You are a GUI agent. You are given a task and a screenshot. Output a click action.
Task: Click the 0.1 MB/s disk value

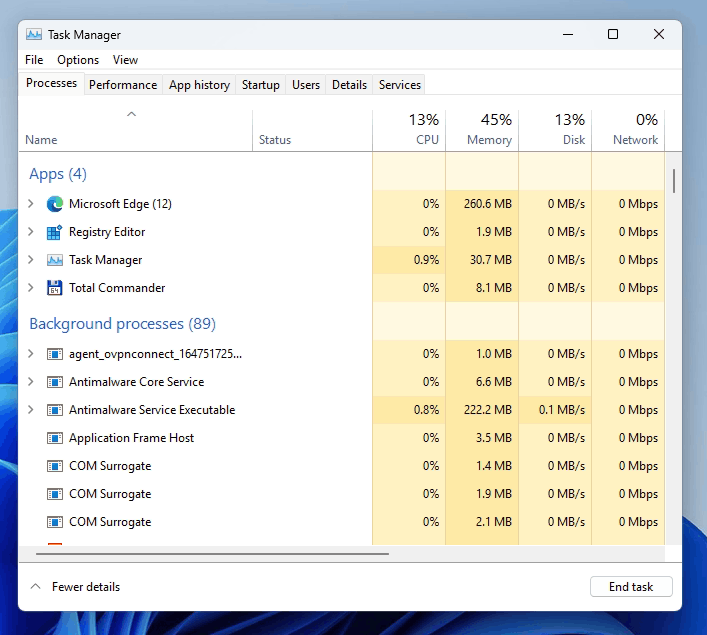pyautogui.click(x=562, y=410)
